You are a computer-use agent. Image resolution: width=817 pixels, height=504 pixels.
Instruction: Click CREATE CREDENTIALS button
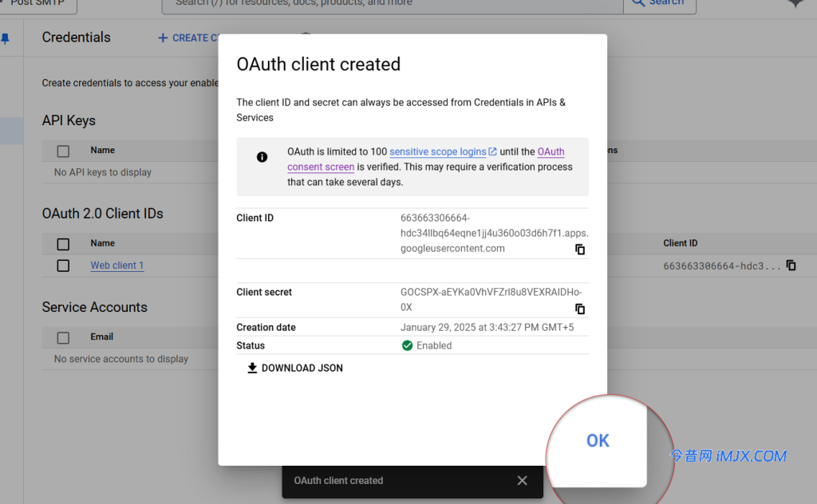coord(188,38)
